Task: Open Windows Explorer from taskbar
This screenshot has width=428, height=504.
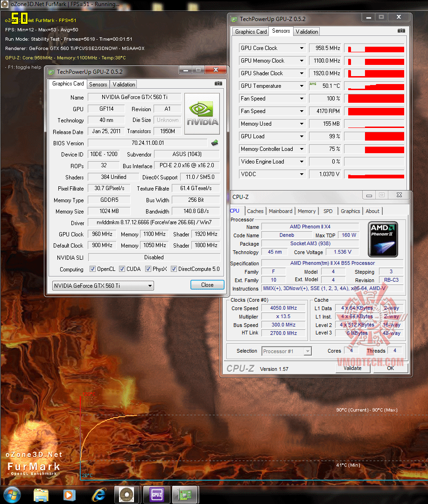Action: point(41,495)
